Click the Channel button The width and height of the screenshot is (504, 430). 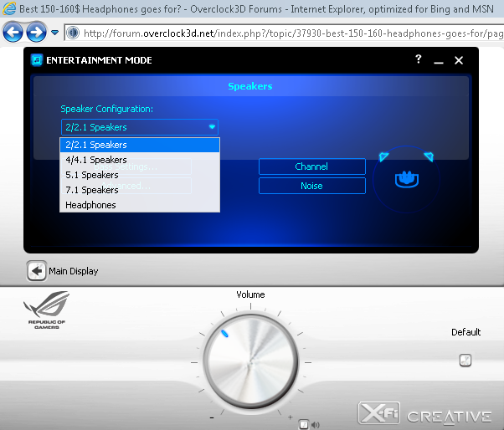click(311, 166)
